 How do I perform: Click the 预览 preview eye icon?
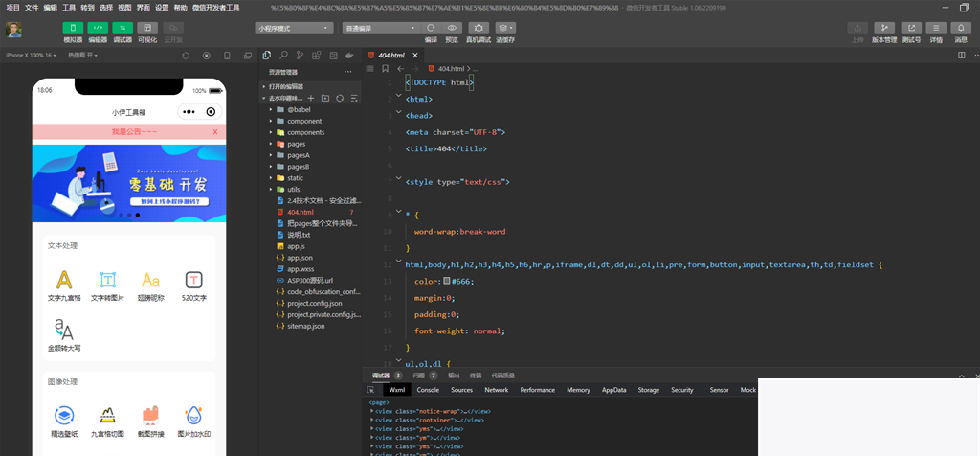[x=452, y=28]
